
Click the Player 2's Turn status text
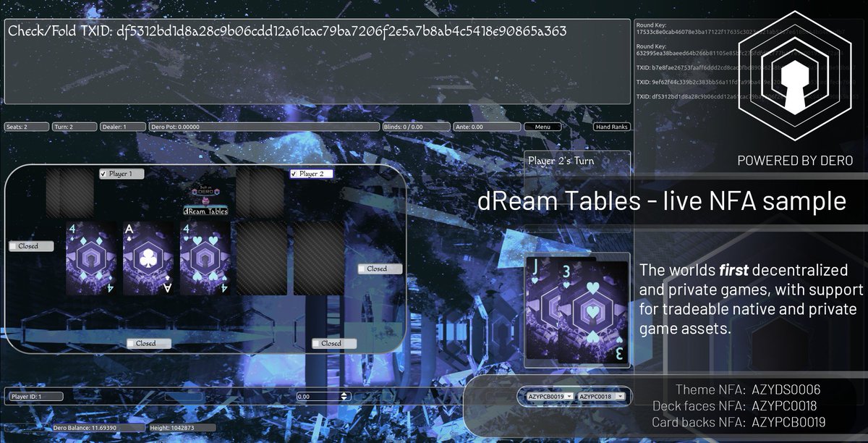coord(561,161)
